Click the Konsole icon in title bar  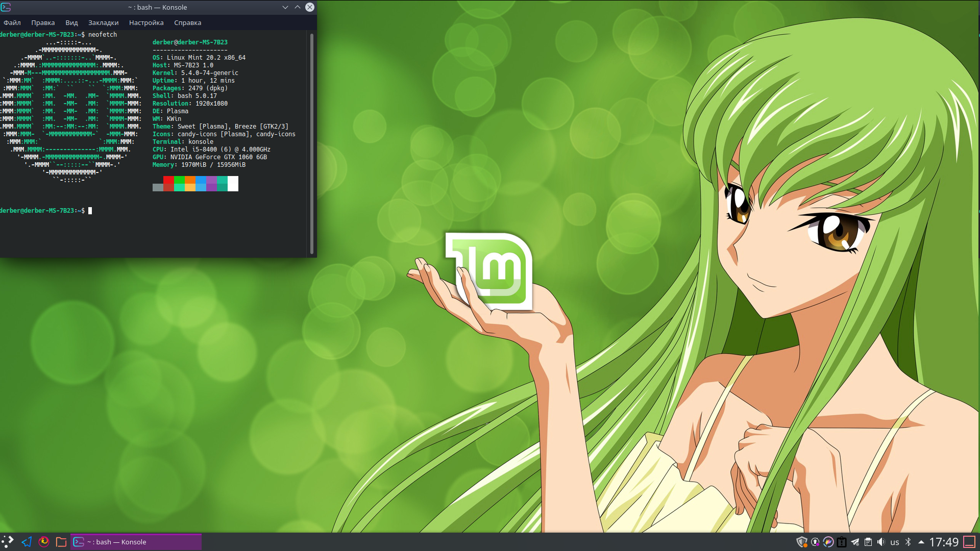[6, 7]
